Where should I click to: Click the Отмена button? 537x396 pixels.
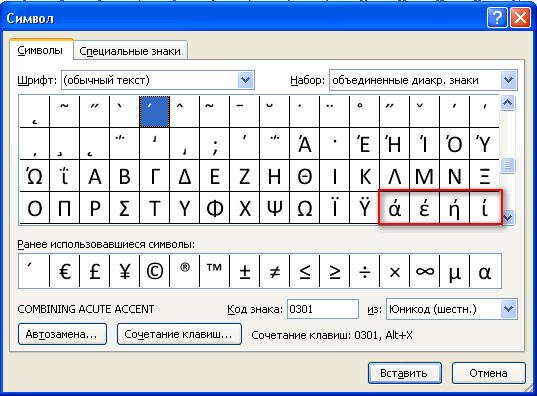(488, 373)
